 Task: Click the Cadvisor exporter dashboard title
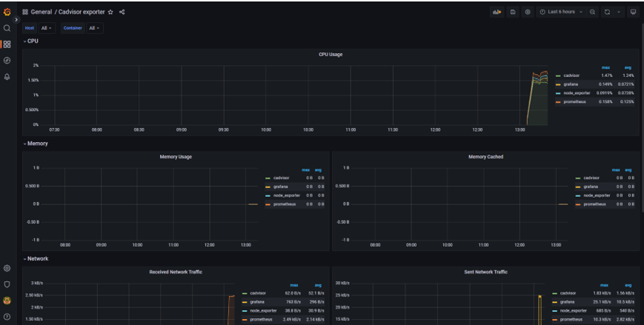coord(82,12)
